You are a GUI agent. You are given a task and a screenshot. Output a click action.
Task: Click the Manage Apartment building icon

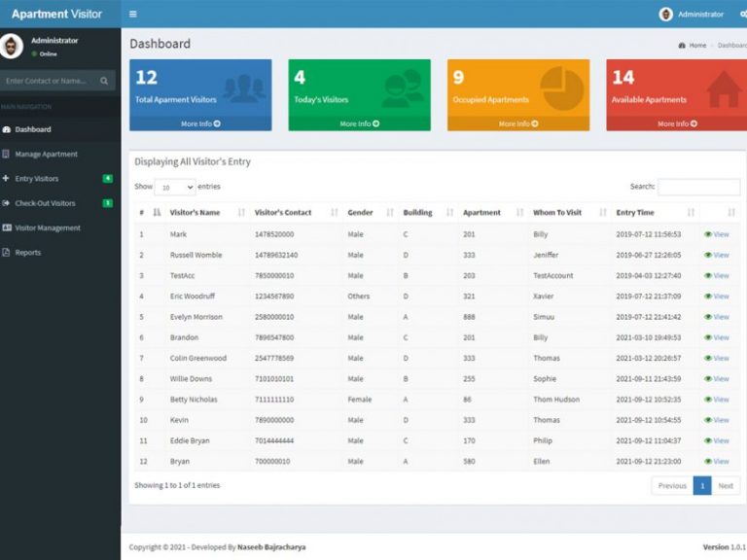point(7,154)
